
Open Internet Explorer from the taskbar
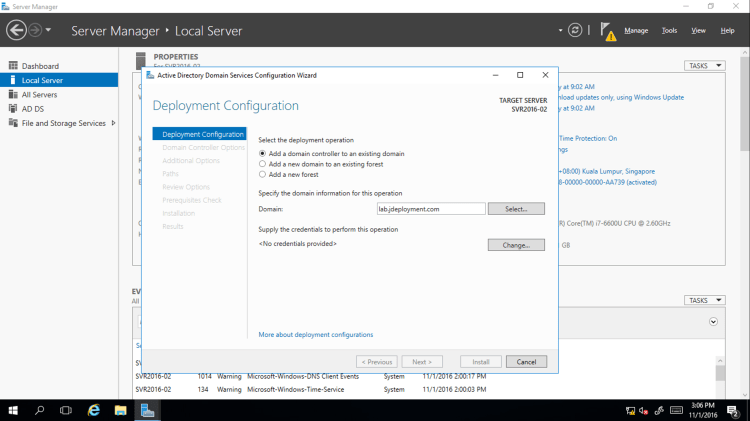94,410
